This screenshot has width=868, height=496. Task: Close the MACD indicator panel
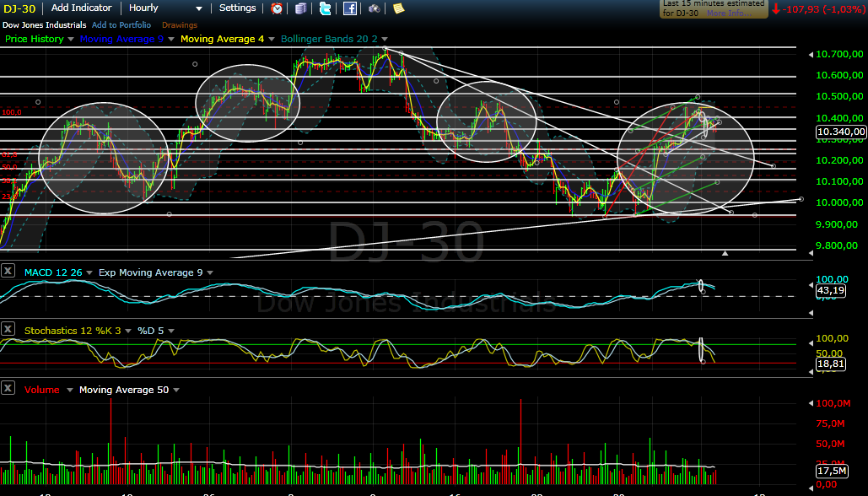pos(8,271)
